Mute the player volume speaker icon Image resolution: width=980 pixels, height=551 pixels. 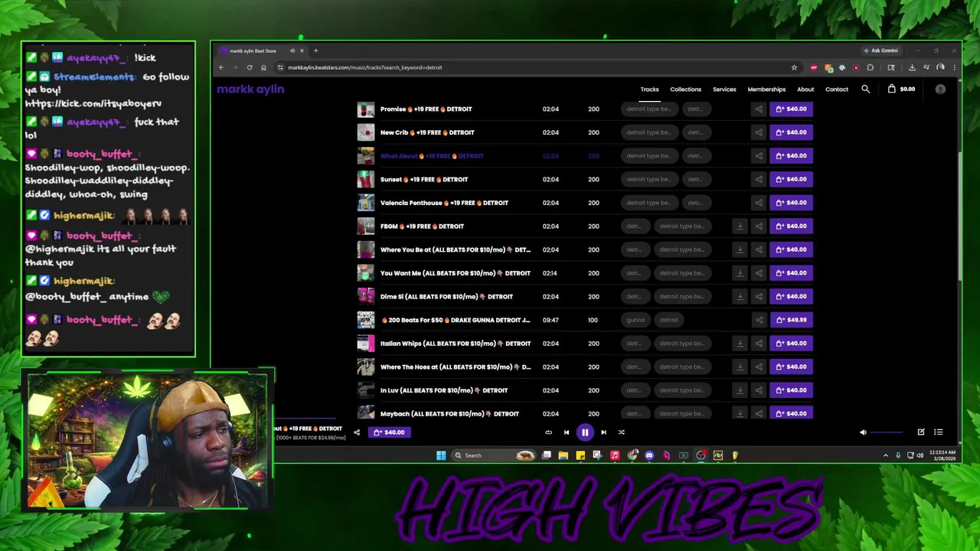click(863, 432)
